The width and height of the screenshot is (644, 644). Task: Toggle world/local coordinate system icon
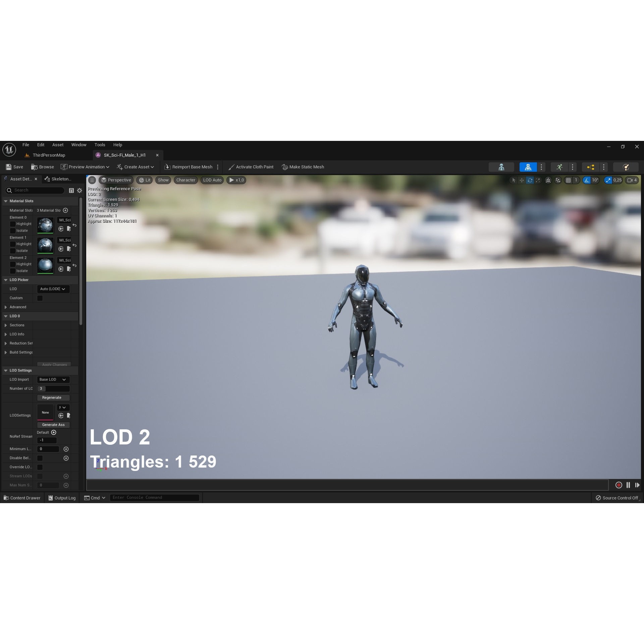click(548, 180)
